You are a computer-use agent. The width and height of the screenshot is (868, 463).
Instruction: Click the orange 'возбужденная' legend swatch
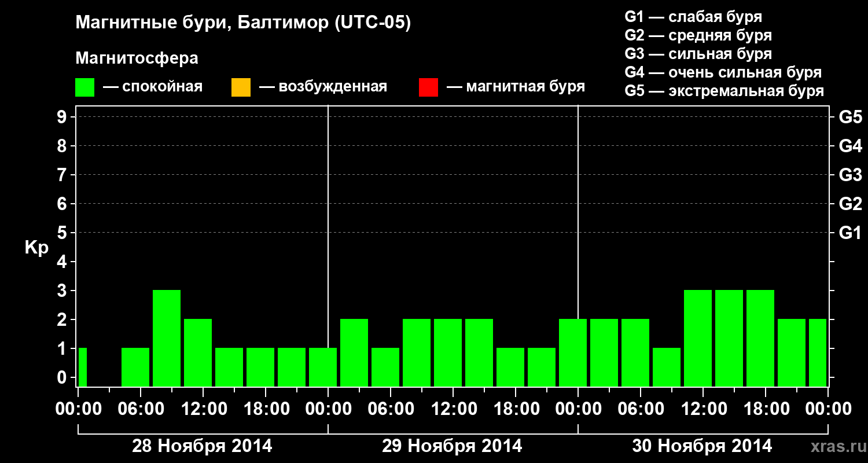(x=241, y=87)
